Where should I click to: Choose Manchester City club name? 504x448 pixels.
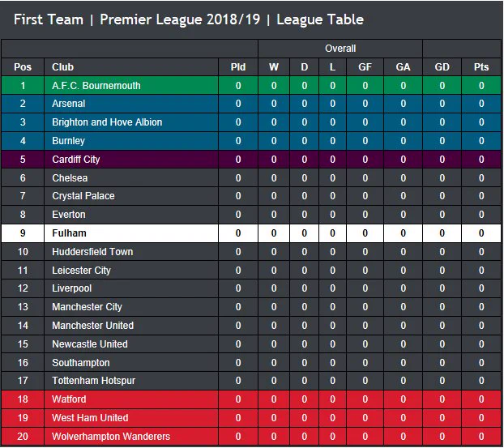click(87, 306)
